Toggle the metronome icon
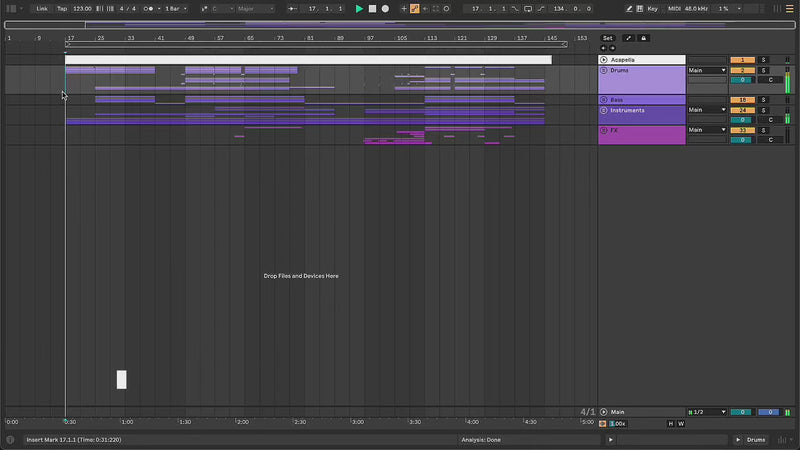The width and height of the screenshot is (800, 450). click(x=149, y=8)
